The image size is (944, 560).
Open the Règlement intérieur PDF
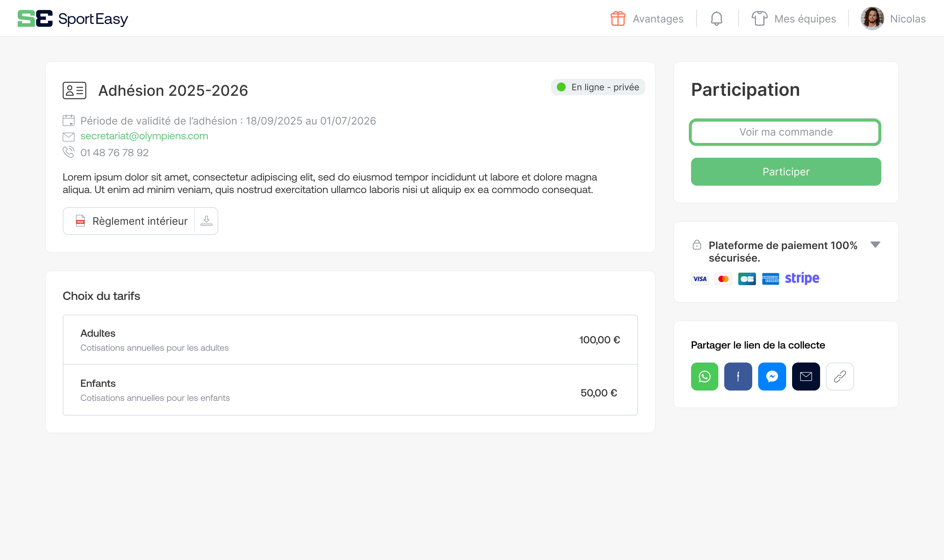click(x=132, y=221)
